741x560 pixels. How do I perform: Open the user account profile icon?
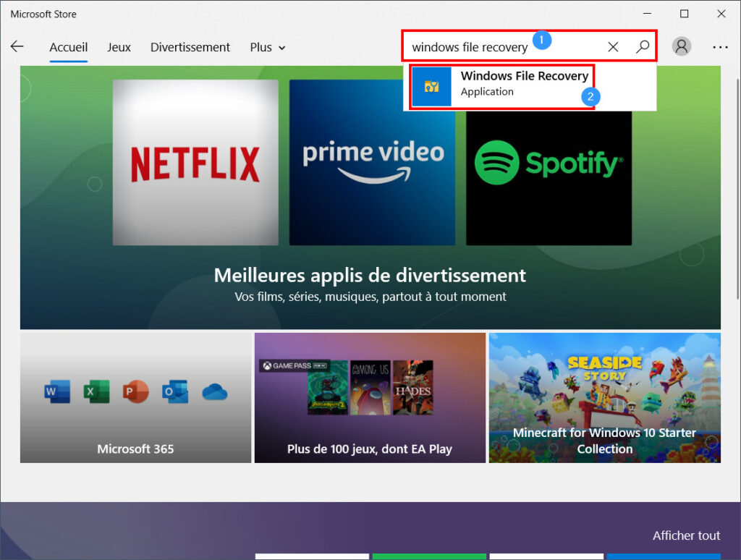[682, 46]
